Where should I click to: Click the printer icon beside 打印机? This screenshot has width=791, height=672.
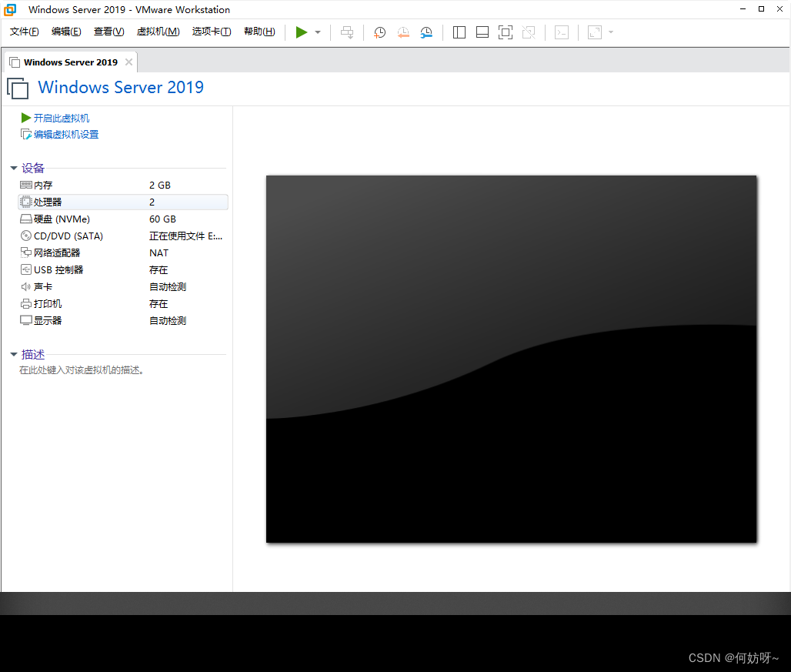click(25, 304)
